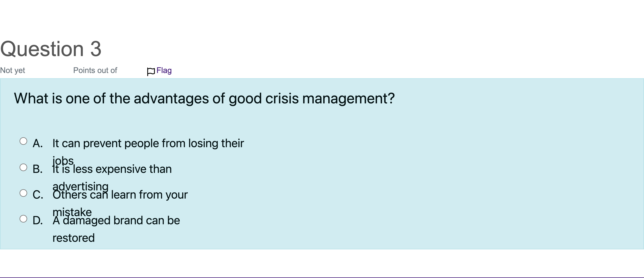This screenshot has height=278, width=644.
Task: Click the Flag link text
Action: (164, 70)
